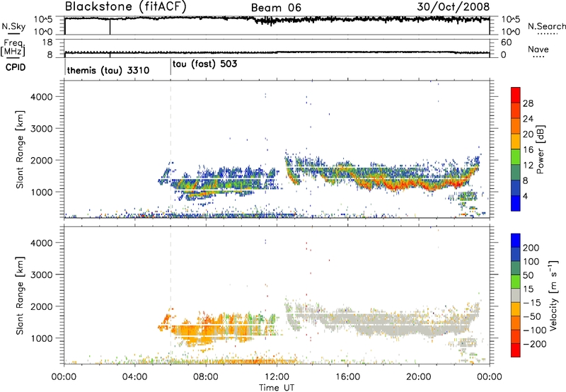The image size is (566, 392).
Task: Click the 'N.Sky' legend label
Action: [13, 26]
